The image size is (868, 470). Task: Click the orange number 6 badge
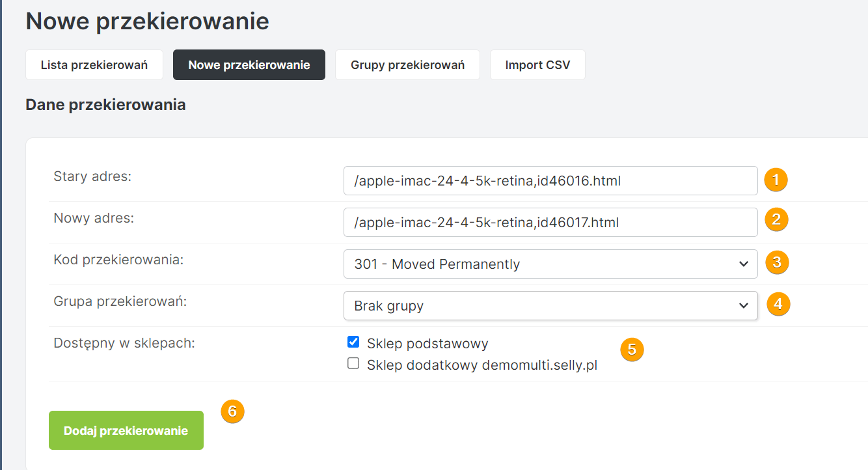232,411
